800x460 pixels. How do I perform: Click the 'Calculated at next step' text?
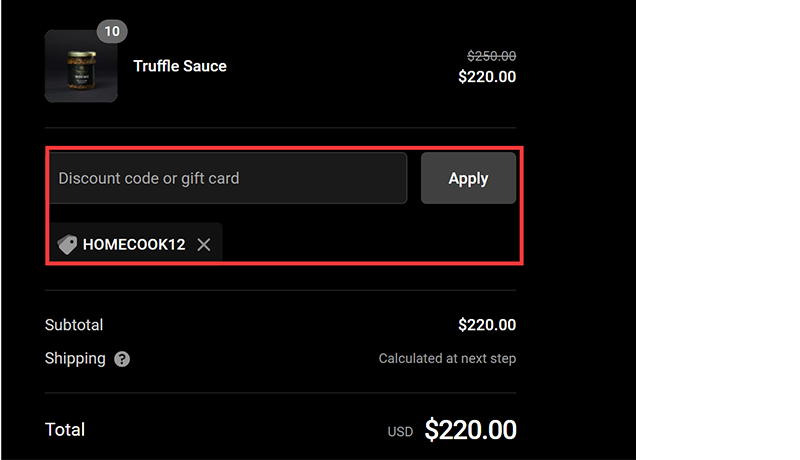coord(447,359)
